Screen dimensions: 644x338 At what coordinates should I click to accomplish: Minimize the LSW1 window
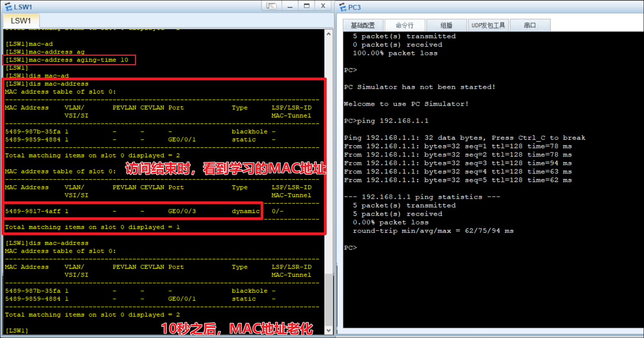290,6
